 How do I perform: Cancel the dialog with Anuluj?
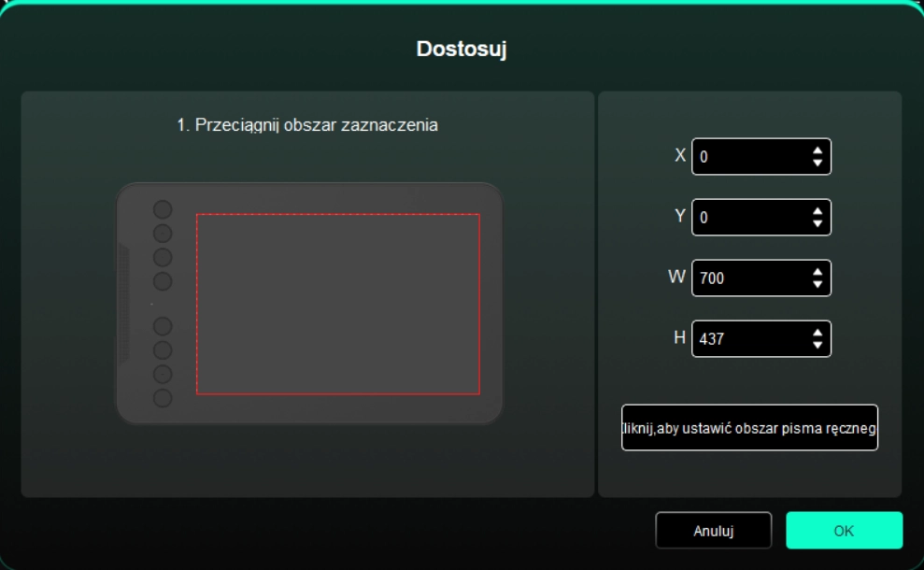713,531
